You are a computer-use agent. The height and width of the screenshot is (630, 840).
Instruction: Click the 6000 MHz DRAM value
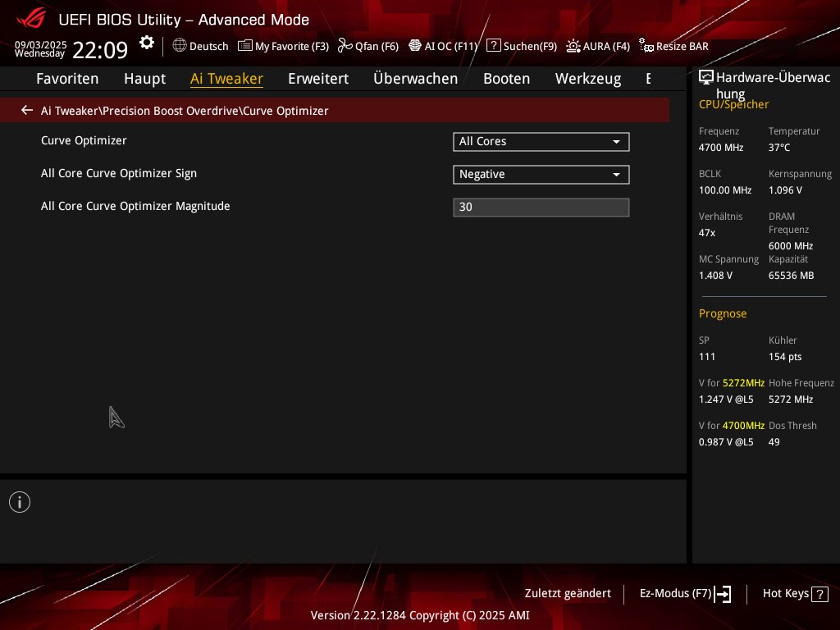click(x=791, y=246)
